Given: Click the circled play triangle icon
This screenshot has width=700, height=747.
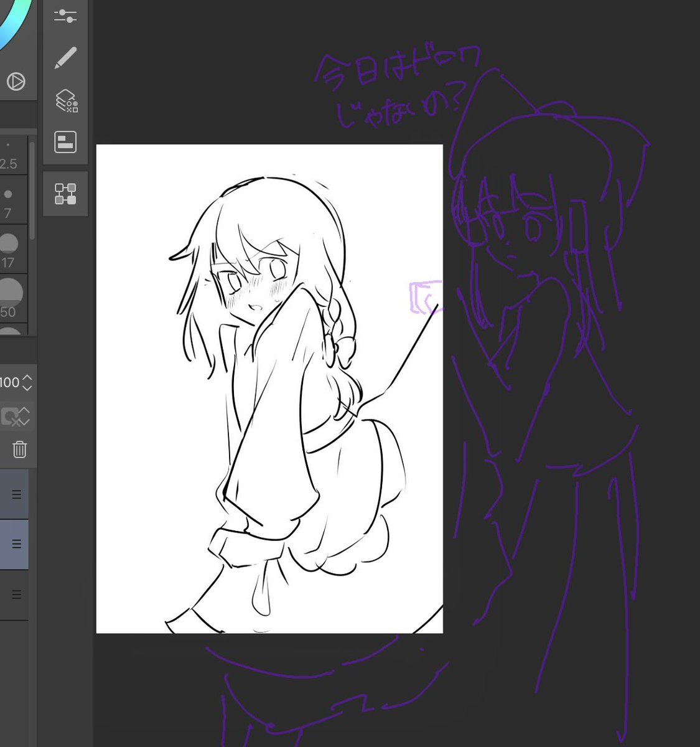Looking at the screenshot, I should pos(16,82).
